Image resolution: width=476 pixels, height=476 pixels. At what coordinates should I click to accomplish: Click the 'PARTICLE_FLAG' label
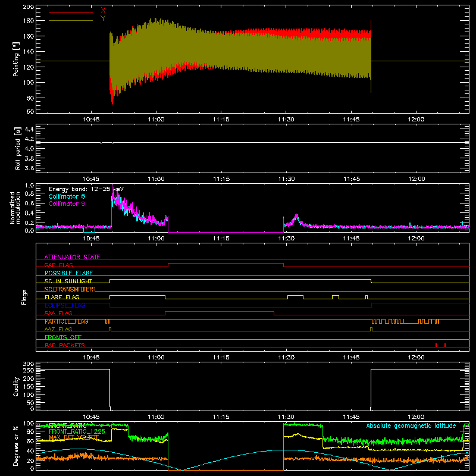point(67,321)
